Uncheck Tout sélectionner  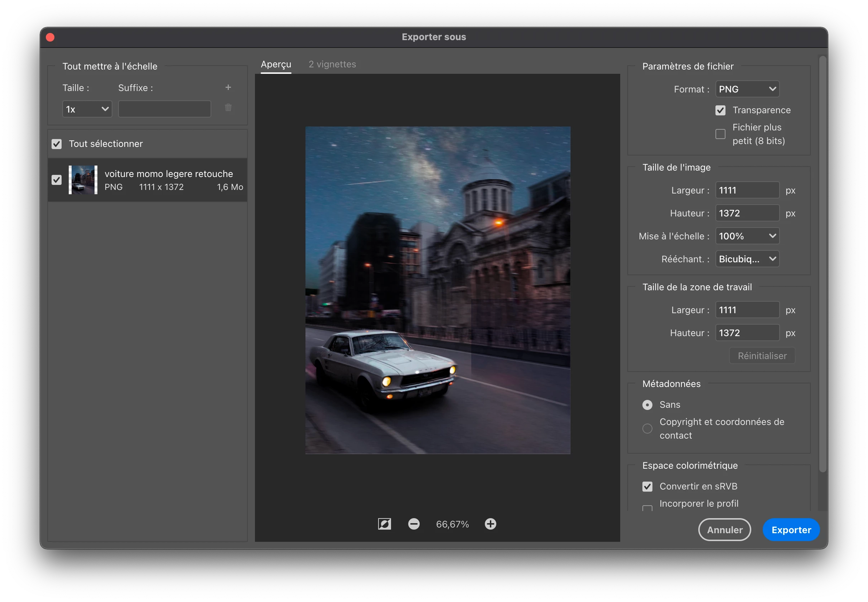tap(57, 144)
